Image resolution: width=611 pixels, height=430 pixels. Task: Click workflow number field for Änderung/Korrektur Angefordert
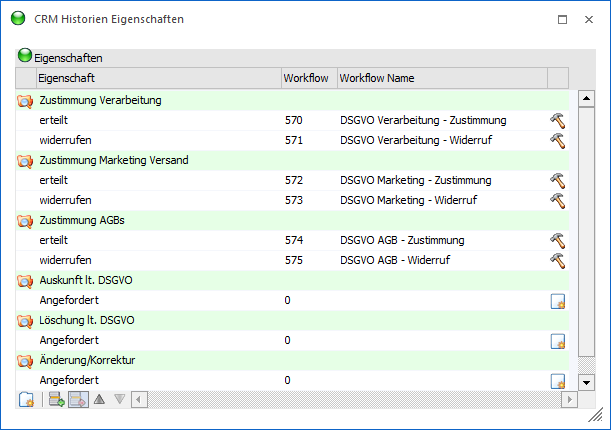[x=306, y=380]
